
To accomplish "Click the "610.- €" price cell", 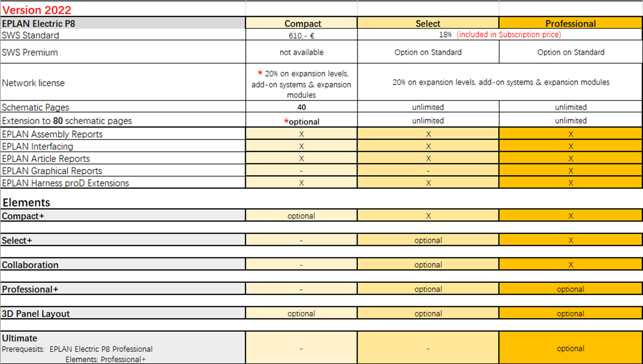I will point(302,36).
